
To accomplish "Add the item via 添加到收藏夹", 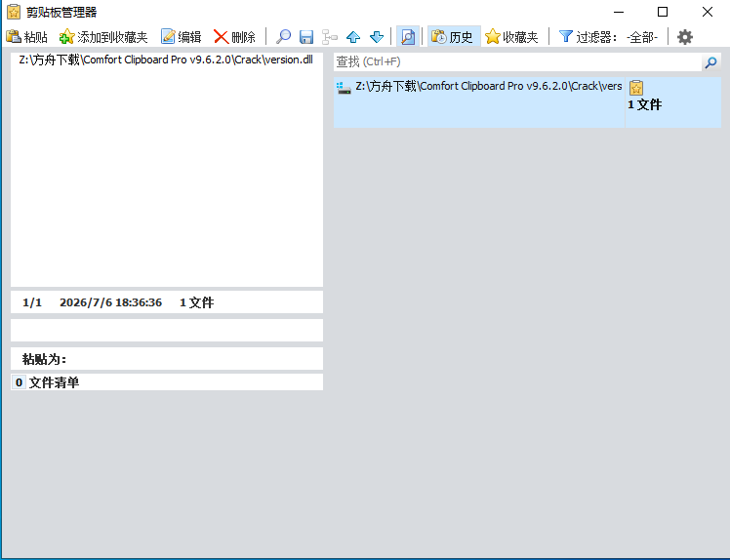I will coord(103,37).
